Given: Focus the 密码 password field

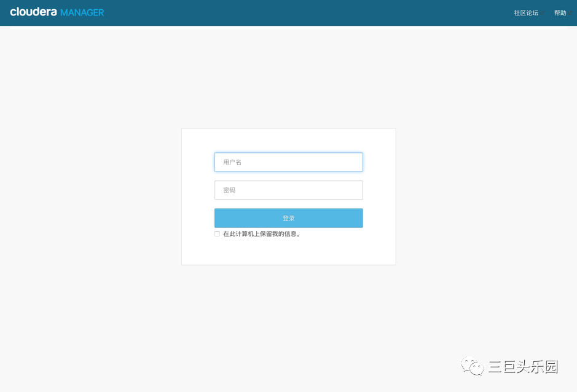Looking at the screenshot, I should coord(289,190).
